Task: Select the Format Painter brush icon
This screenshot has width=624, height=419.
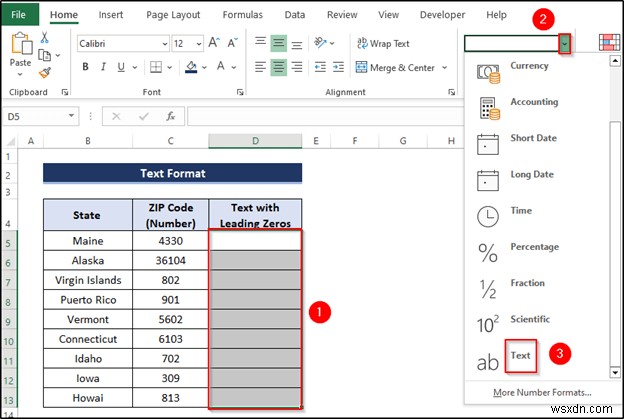Action: tap(45, 73)
